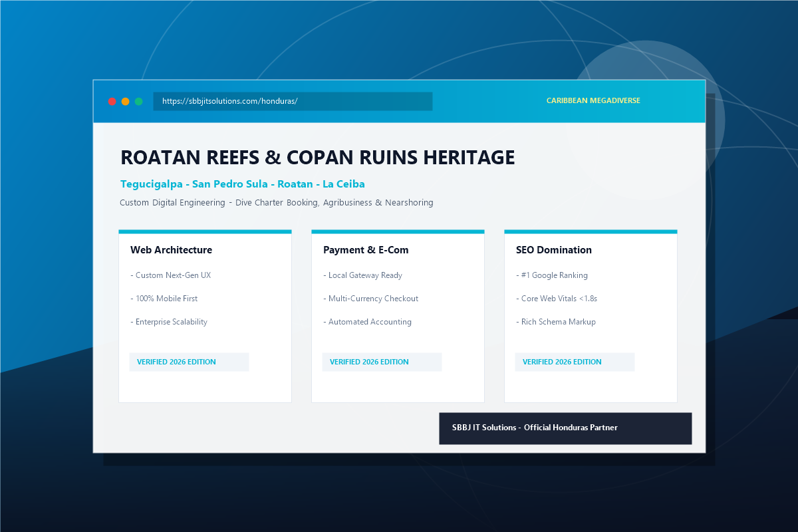Select Custom Next-Gen UX item
Image resolution: width=798 pixels, height=532 pixels.
pyautogui.click(x=170, y=275)
